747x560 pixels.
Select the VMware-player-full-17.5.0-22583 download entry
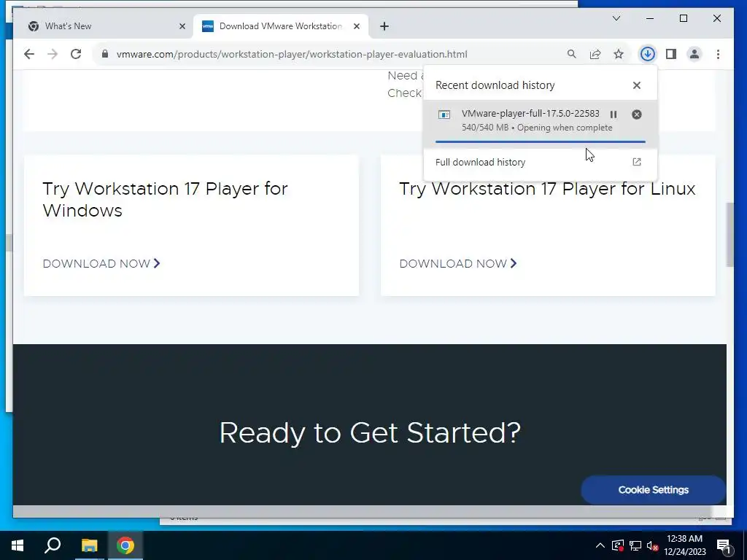541,124
